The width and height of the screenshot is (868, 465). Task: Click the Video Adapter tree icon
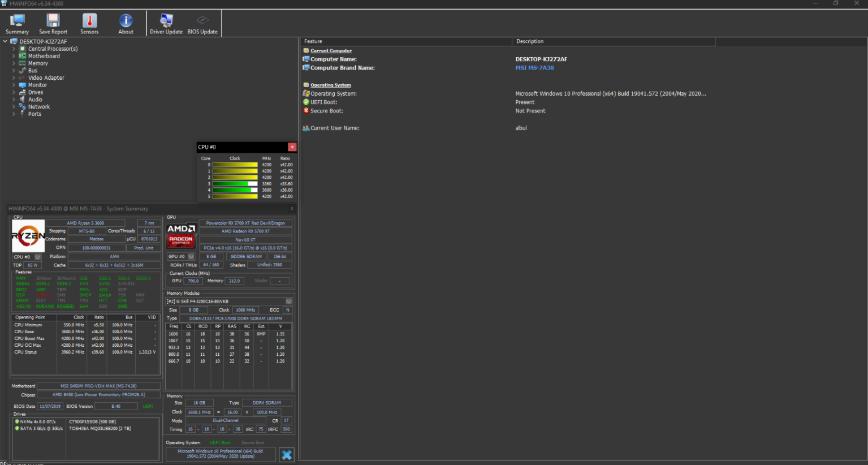click(23, 77)
